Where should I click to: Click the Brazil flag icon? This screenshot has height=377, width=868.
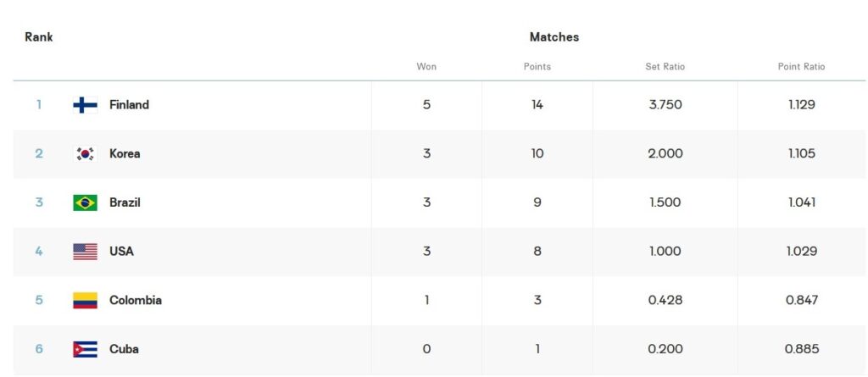(x=86, y=202)
